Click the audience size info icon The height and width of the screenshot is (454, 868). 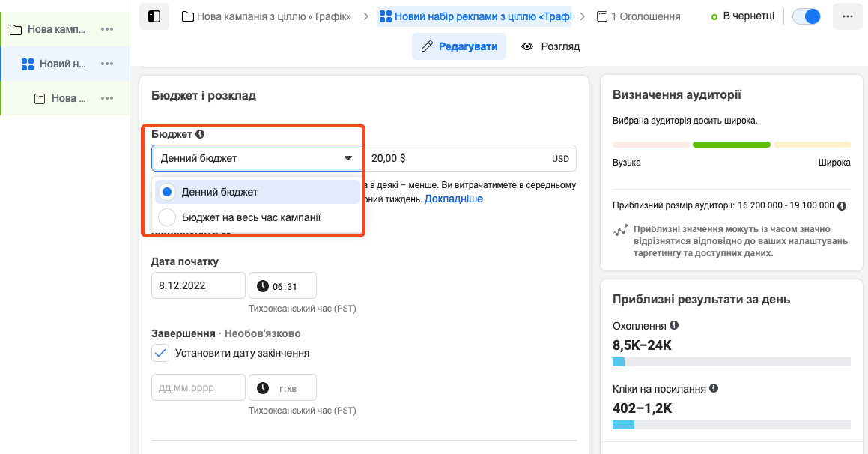[842, 205]
